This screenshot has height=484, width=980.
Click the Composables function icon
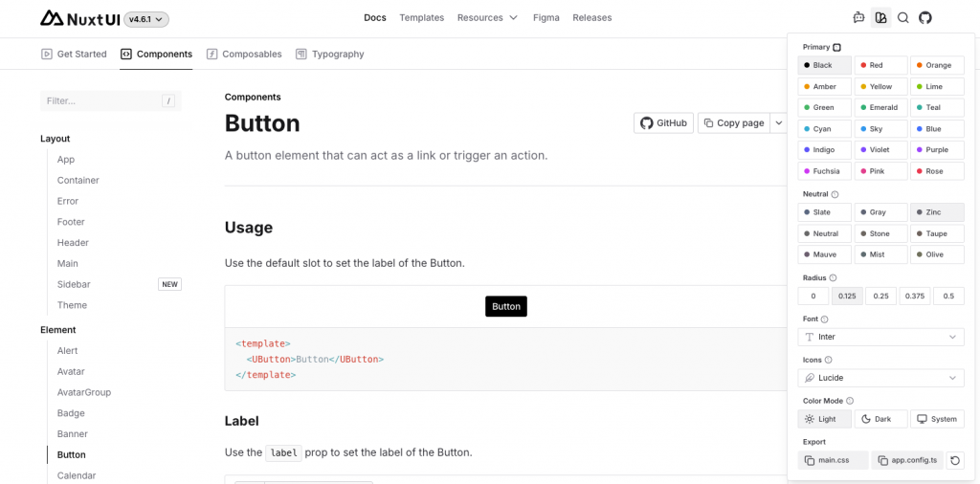click(212, 54)
